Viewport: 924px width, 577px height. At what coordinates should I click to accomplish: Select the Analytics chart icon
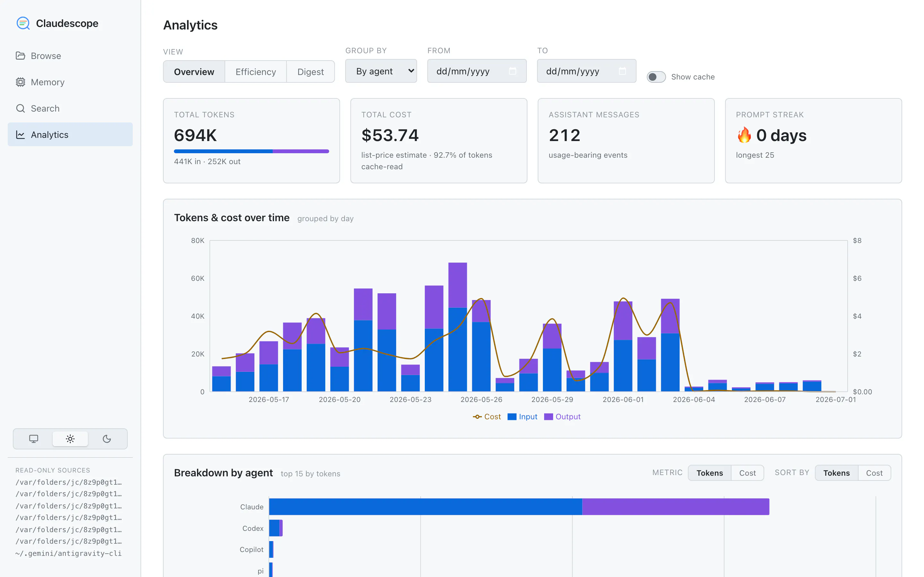tap(20, 135)
